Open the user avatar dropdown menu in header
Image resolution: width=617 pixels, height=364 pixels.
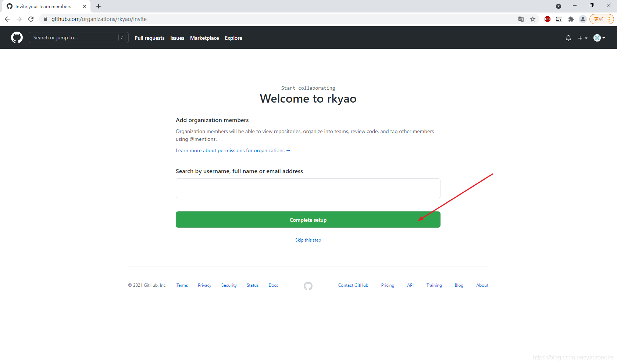(599, 38)
